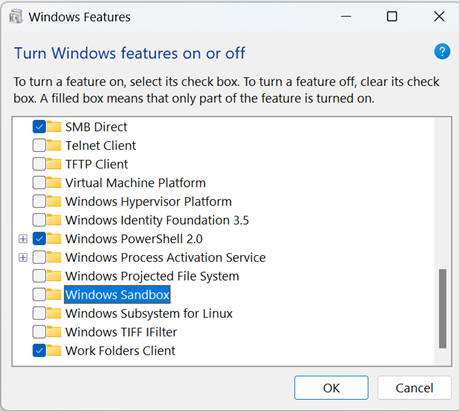The height and width of the screenshot is (411, 459).
Task: Dismiss the dialog with Cancel
Action: [414, 388]
